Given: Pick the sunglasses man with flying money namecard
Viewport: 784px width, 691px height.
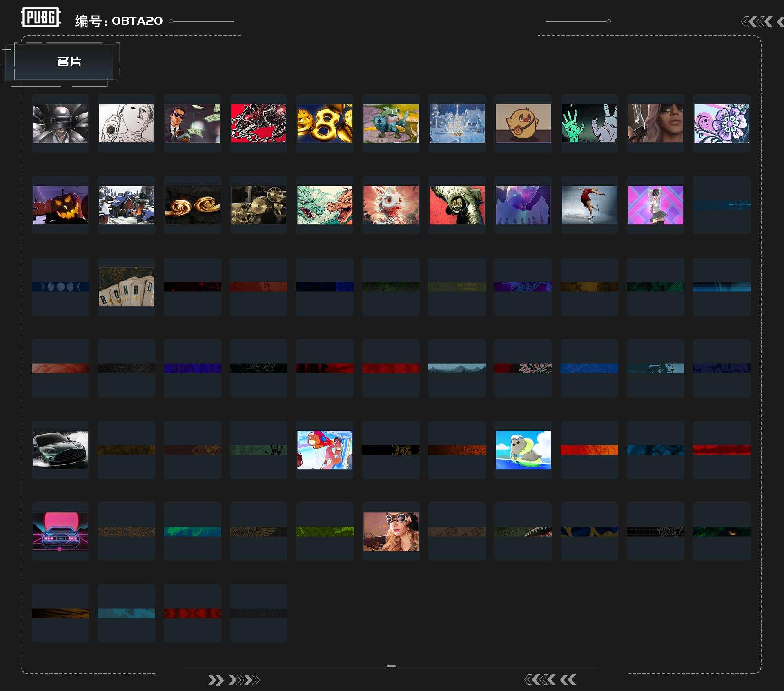Looking at the screenshot, I should click(x=192, y=123).
